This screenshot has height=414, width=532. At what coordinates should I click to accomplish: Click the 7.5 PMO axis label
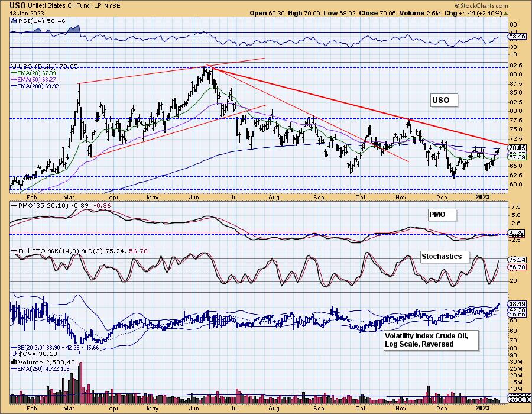tap(515, 206)
